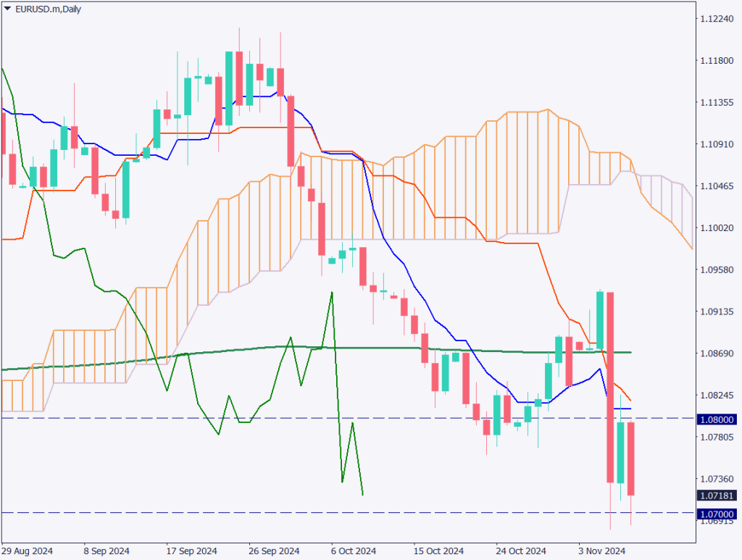This screenshot has height=560, width=742.
Task: Click the 1.10020 value on price scale
Action: 717,227
